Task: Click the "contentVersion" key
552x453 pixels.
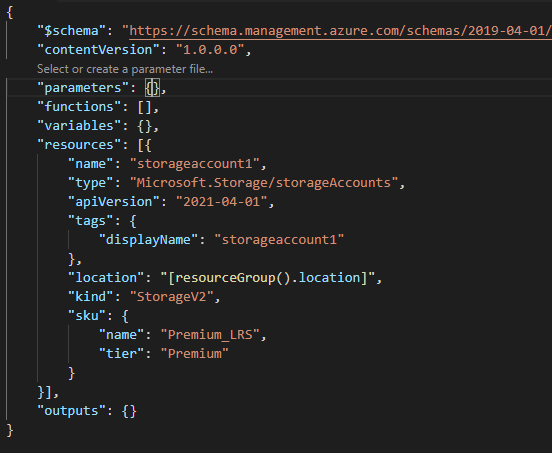Action: [99, 50]
